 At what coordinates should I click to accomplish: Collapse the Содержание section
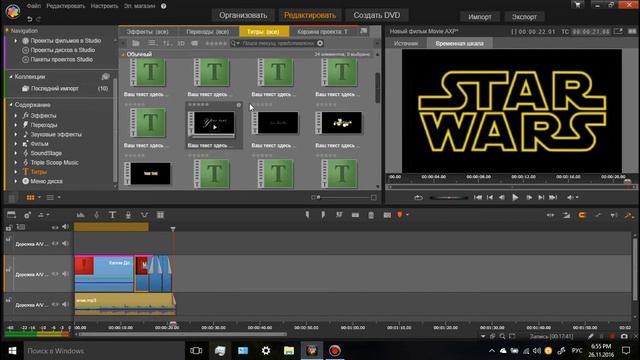(x=11, y=105)
